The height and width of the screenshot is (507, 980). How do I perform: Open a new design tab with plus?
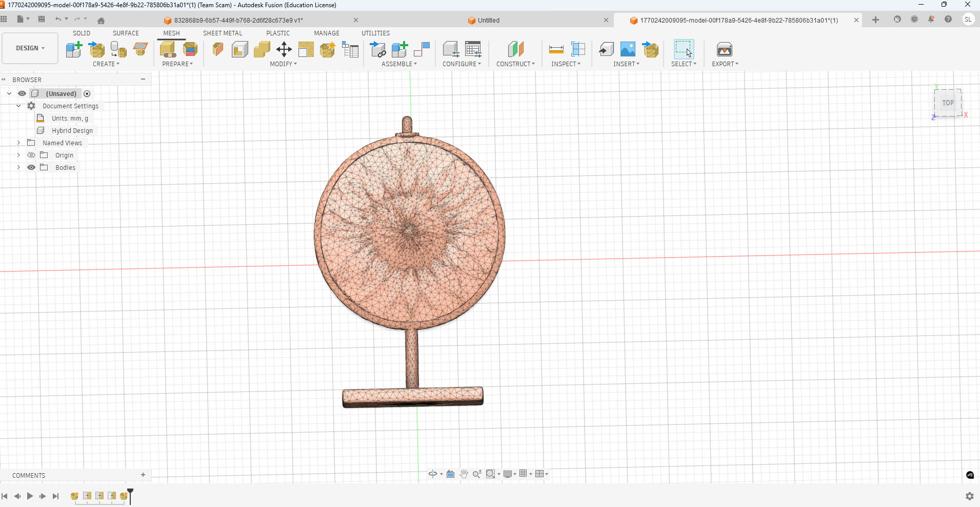(875, 19)
